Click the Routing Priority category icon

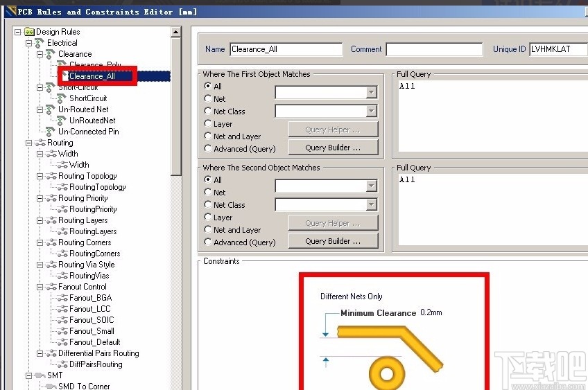point(51,198)
